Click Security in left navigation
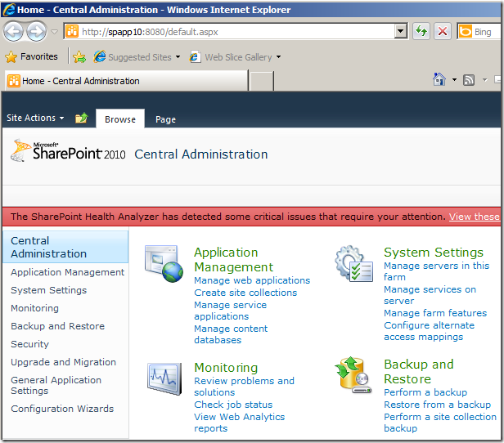504x443 pixels. (x=30, y=344)
